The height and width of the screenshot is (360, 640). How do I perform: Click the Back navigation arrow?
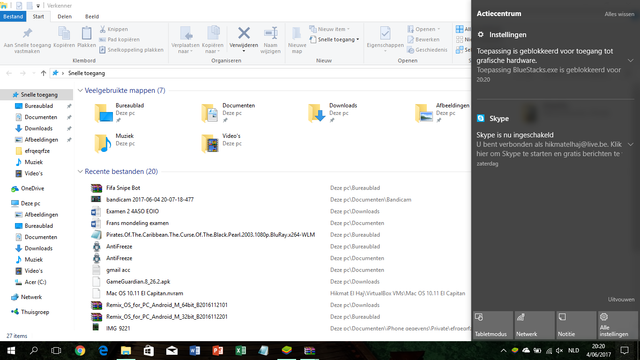[9, 73]
